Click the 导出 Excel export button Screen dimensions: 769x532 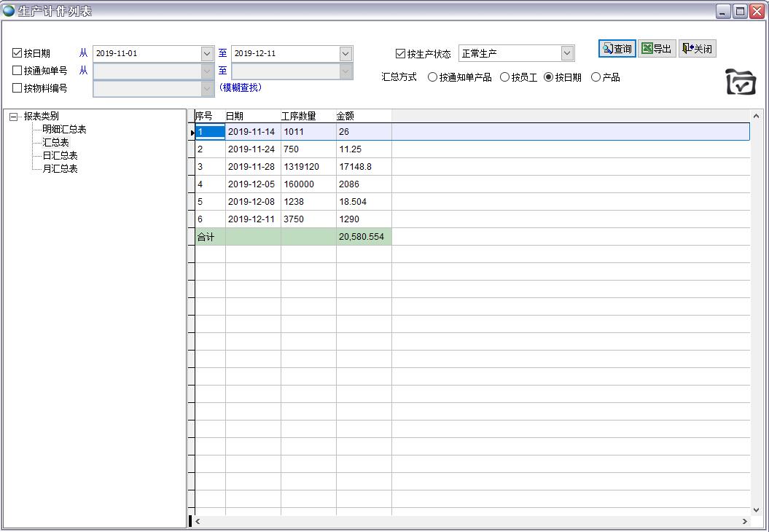(x=657, y=49)
